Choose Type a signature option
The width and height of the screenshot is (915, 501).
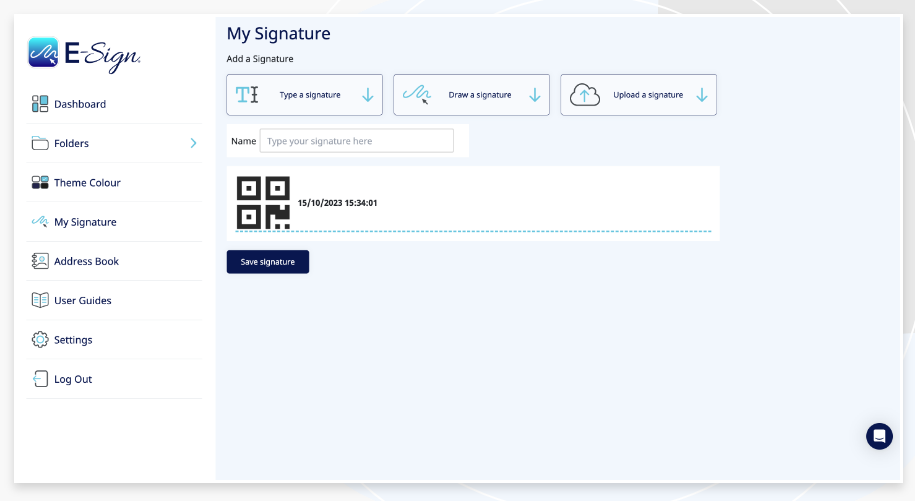[x=305, y=94]
